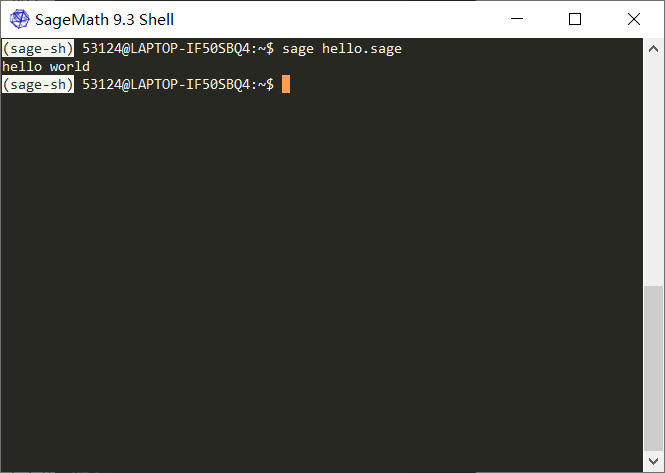The image size is (665, 473).
Task: Close the SageMath 9.3 Shell window
Action: pos(634,19)
